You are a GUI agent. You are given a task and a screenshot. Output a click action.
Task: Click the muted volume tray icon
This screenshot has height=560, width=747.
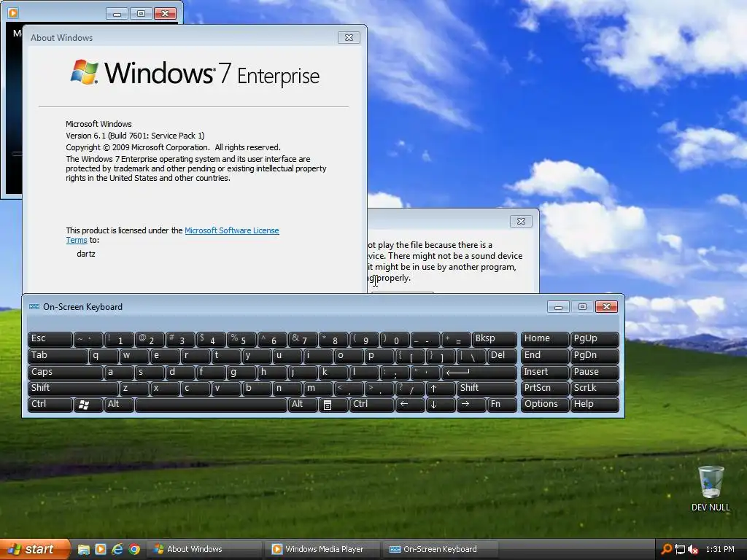(693, 549)
